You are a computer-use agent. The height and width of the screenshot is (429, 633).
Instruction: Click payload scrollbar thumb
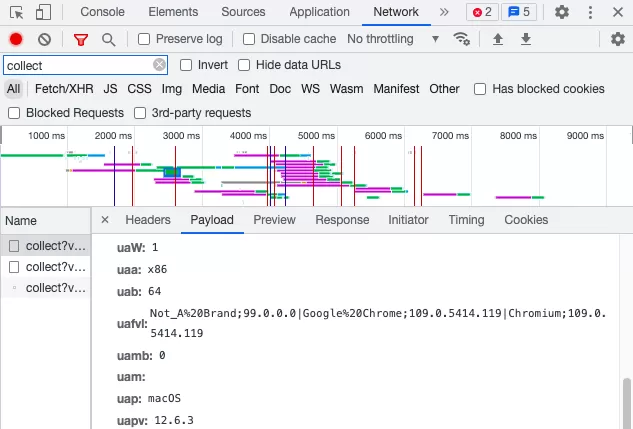click(627, 403)
